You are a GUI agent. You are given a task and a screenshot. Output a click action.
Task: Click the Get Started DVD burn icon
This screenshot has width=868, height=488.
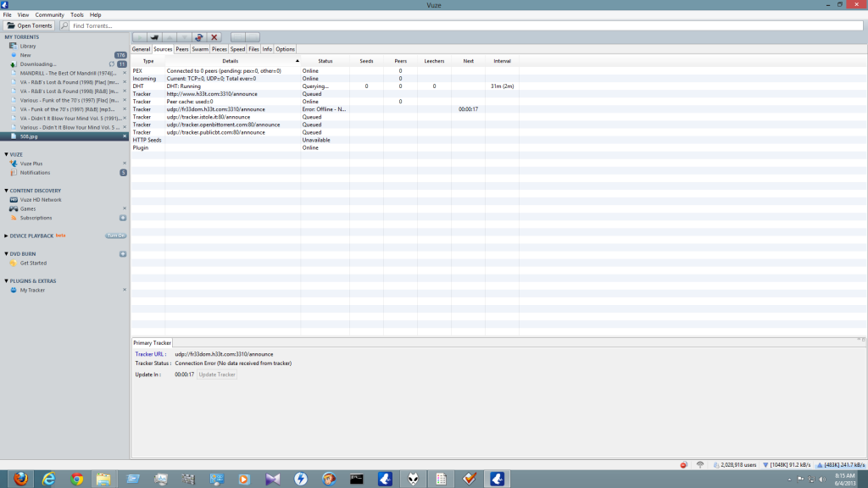(14, 263)
